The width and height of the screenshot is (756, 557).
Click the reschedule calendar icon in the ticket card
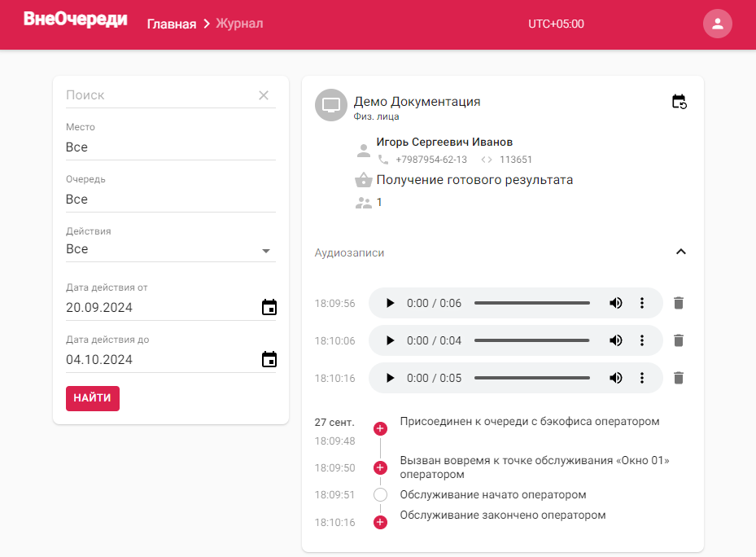click(679, 102)
